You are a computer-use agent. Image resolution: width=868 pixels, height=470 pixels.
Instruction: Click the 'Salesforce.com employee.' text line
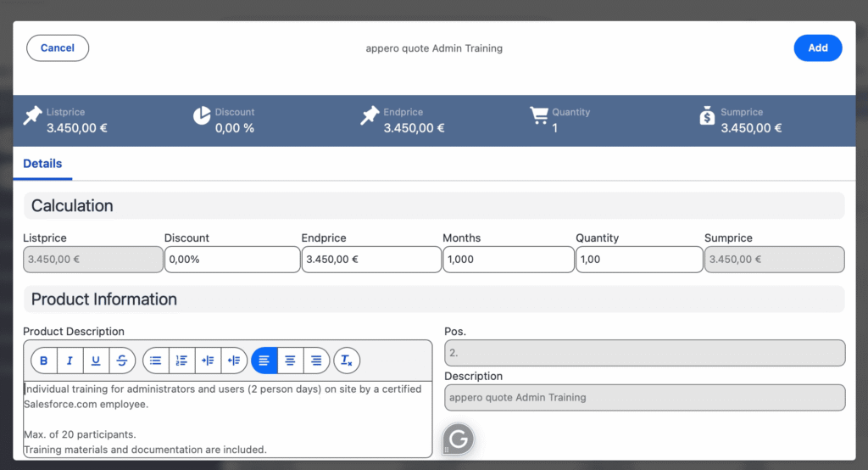(86, 404)
